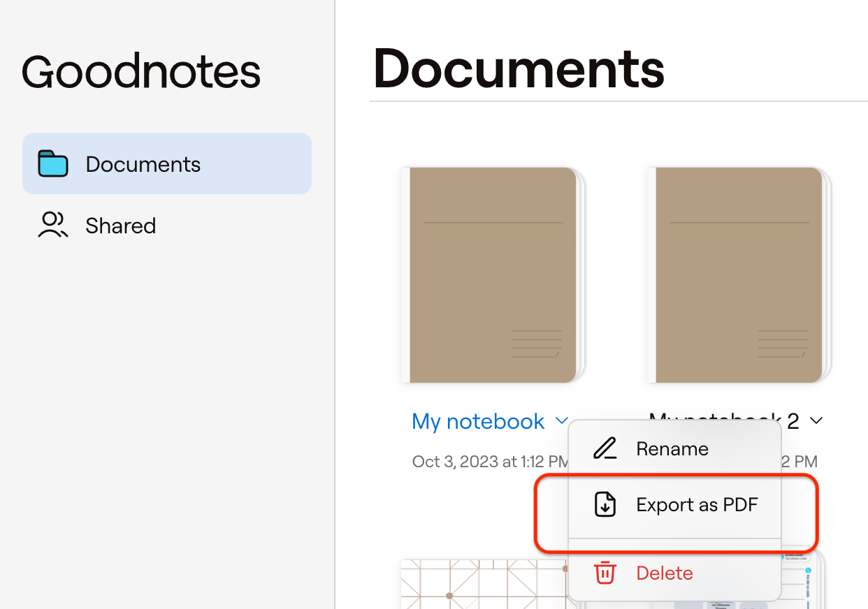Click the Delete trash icon

click(x=604, y=573)
